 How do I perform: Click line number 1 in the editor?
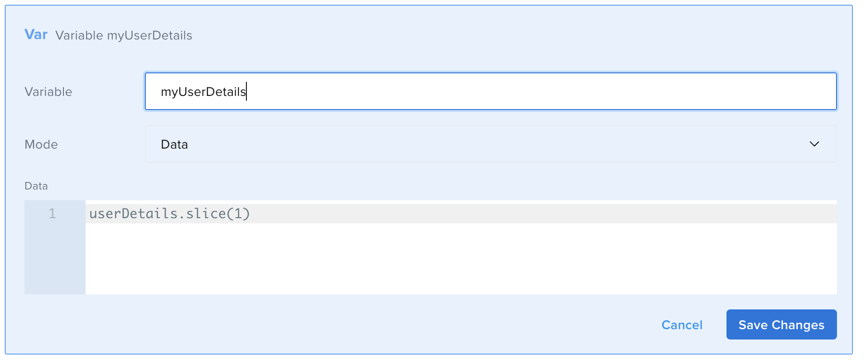pyautogui.click(x=52, y=213)
